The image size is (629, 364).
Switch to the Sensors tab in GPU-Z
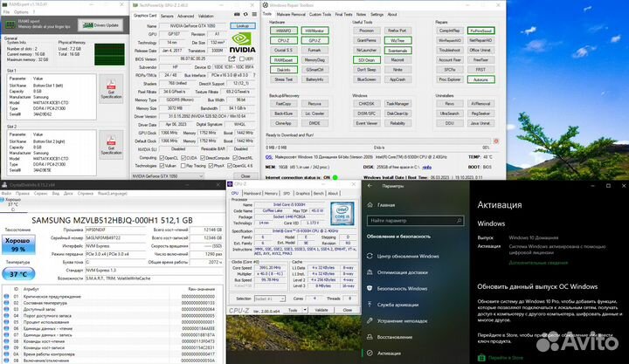click(167, 16)
